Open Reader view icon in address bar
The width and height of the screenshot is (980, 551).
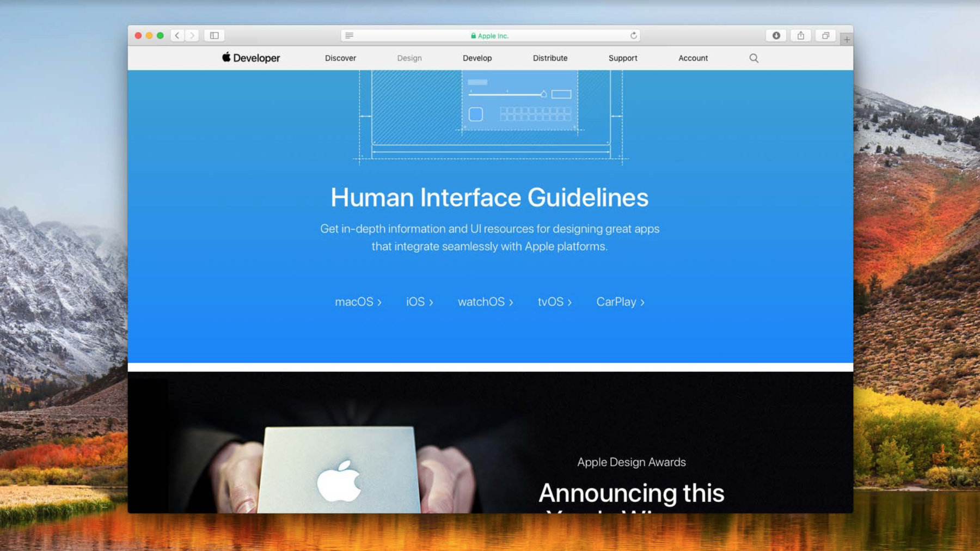[349, 35]
